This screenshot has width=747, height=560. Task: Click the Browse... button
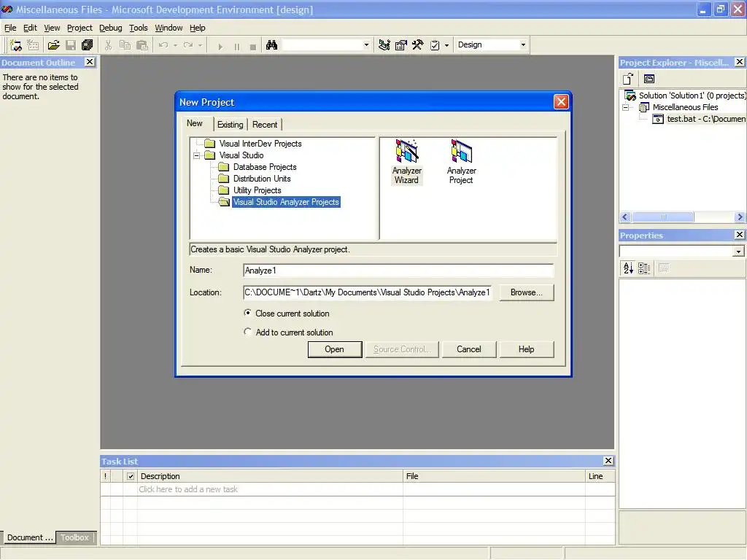[527, 292]
